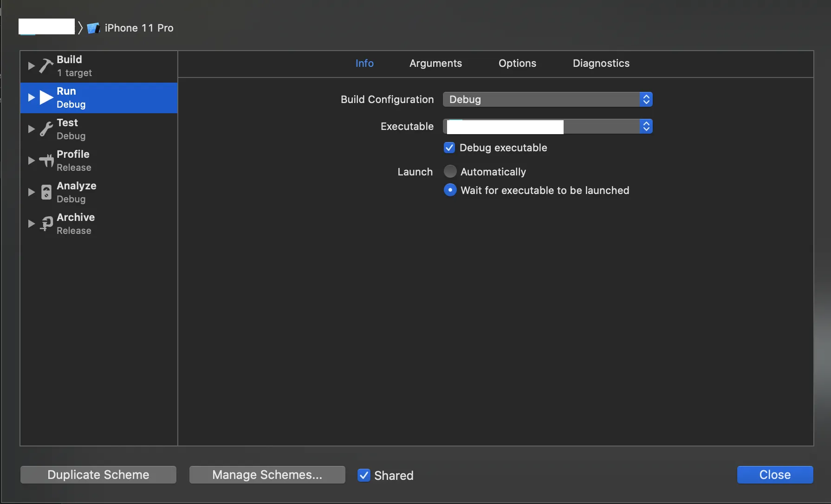The image size is (831, 504).
Task: Expand the Build action disclosure triangle
Action: [x=31, y=66]
